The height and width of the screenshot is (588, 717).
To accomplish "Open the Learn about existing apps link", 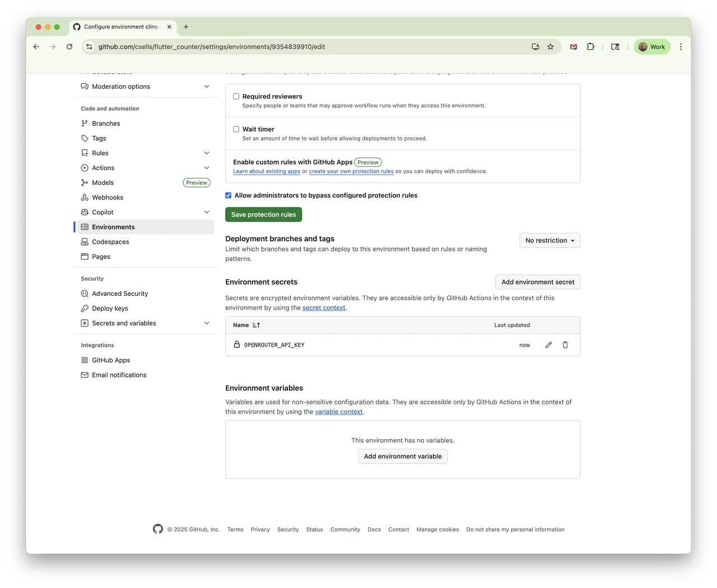I will (267, 171).
